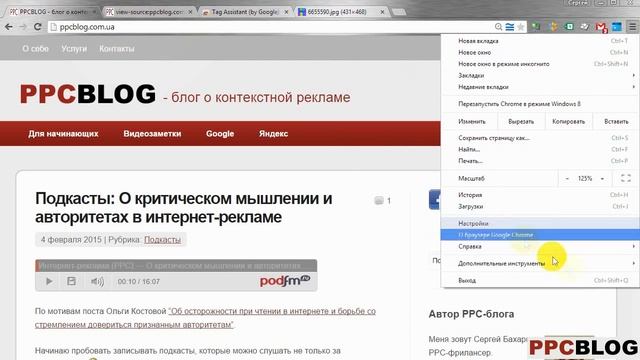Screen dimensions: 640x360
Task: Open 'Настройки' from the menu
Action: pos(540,223)
